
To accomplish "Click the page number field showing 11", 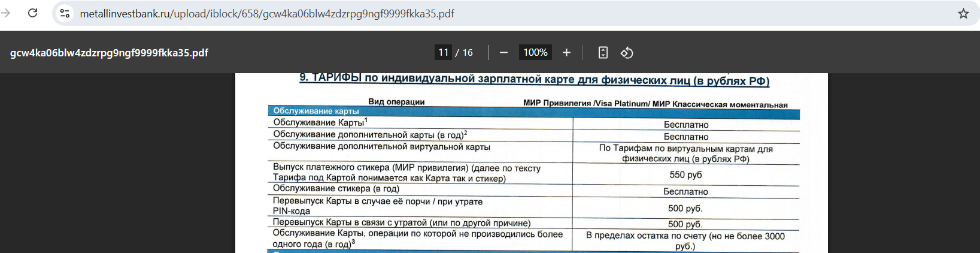I will [443, 53].
